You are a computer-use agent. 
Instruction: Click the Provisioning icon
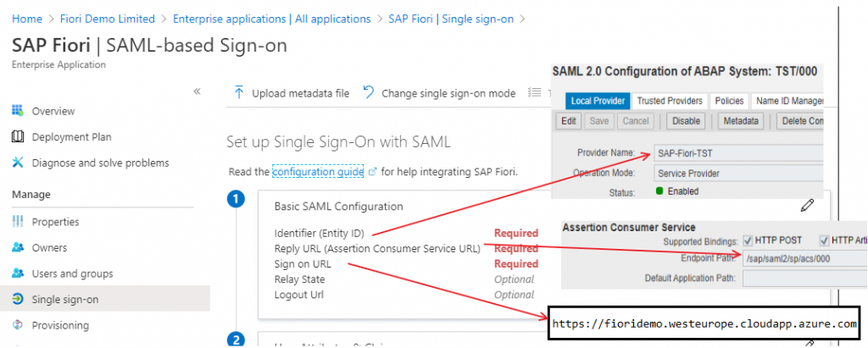(x=18, y=325)
